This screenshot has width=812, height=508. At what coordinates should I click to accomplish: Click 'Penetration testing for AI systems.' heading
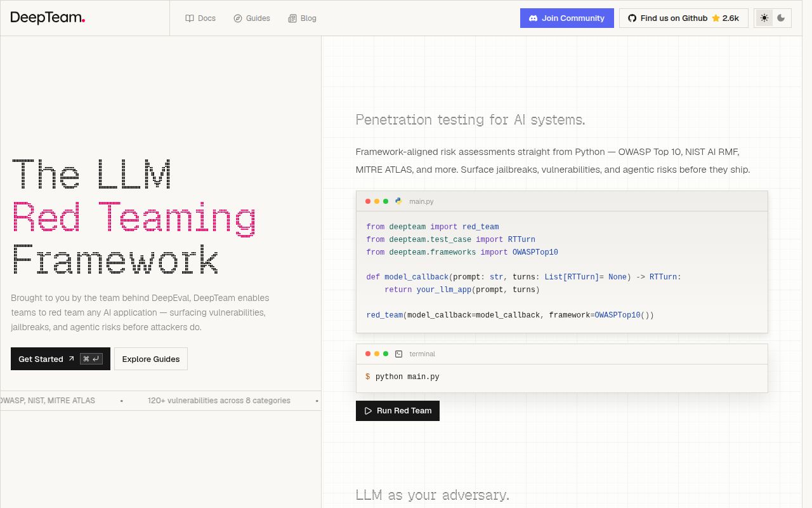[470, 119]
